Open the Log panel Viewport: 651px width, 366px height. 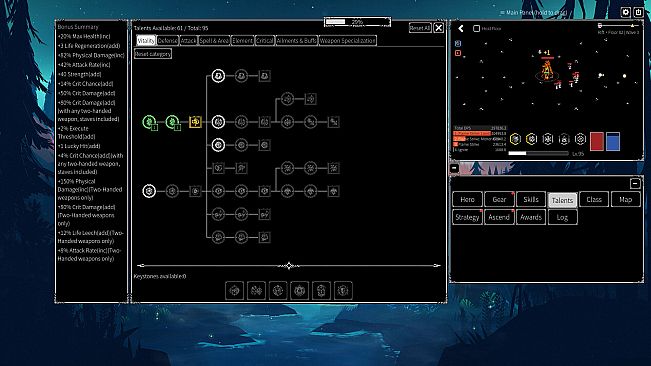[562, 217]
